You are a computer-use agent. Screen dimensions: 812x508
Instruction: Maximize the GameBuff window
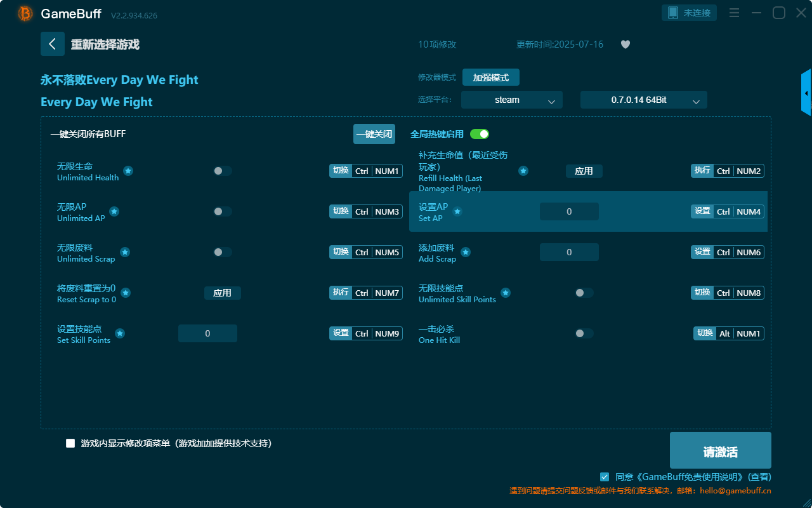(779, 13)
